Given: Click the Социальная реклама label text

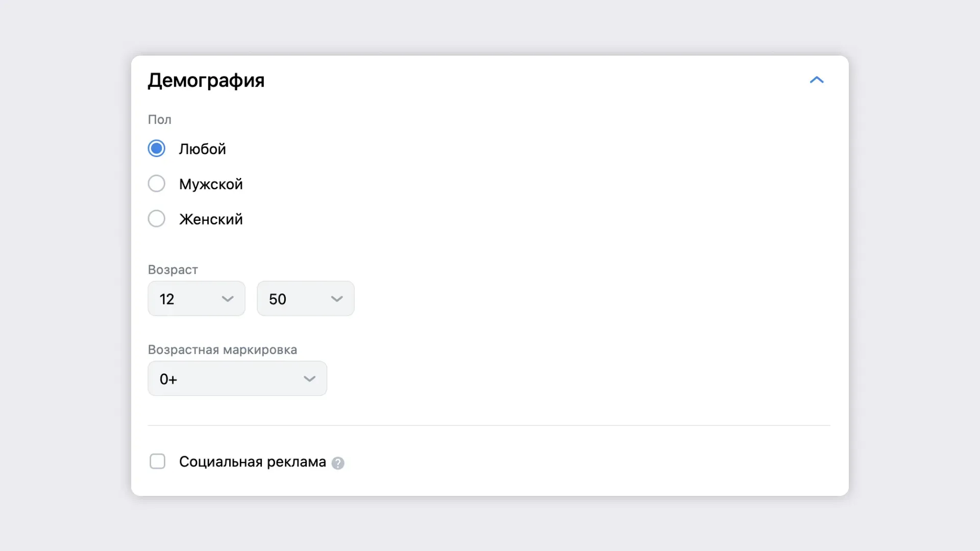Looking at the screenshot, I should 253,462.
